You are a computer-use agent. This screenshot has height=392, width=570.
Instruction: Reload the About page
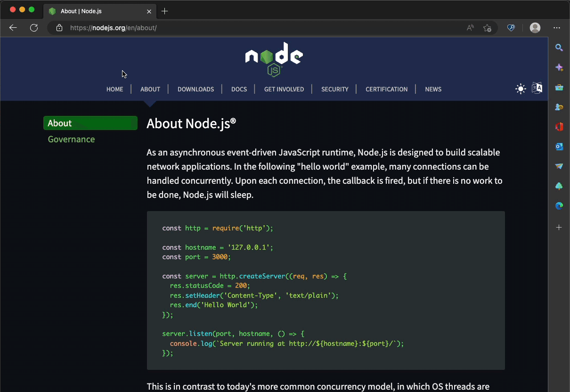tap(33, 28)
